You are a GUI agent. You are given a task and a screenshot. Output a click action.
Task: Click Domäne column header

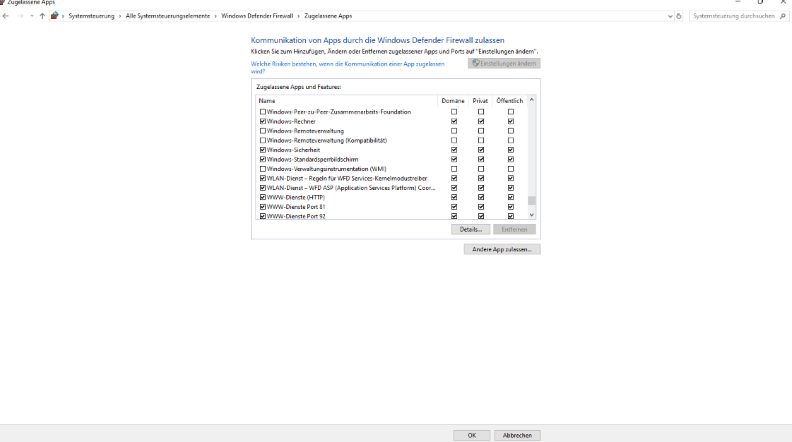pos(453,101)
